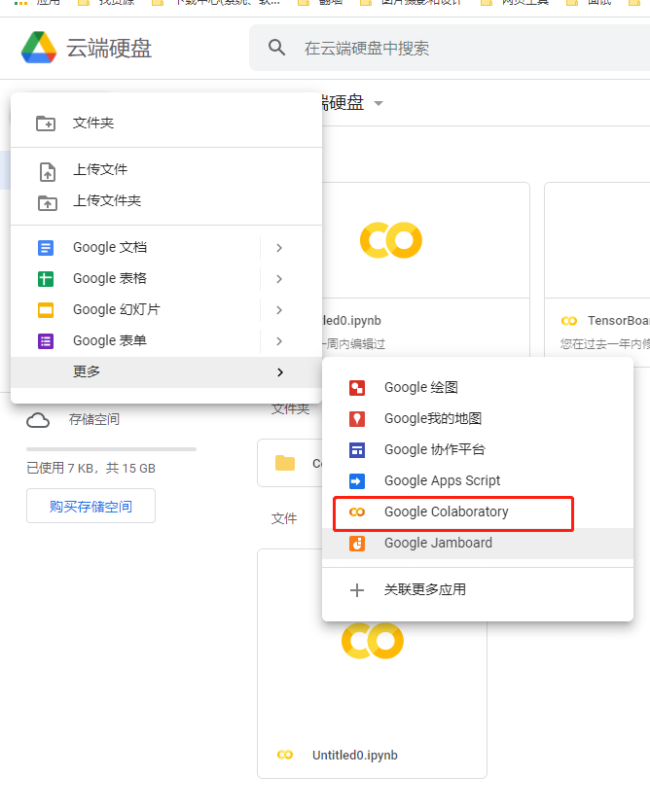Select Google Apps Script entry
Viewport: 650px width, 812px height.
478,480
